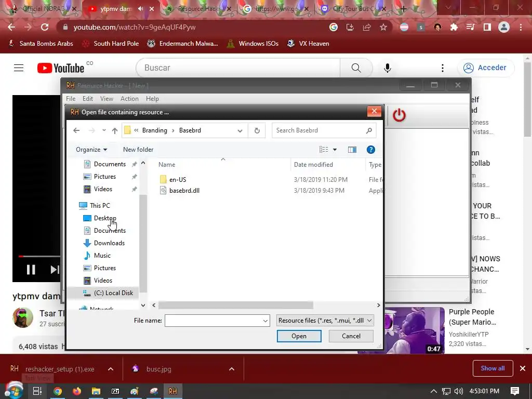
Task: Open Firefox from the taskbar
Action: (x=77, y=391)
